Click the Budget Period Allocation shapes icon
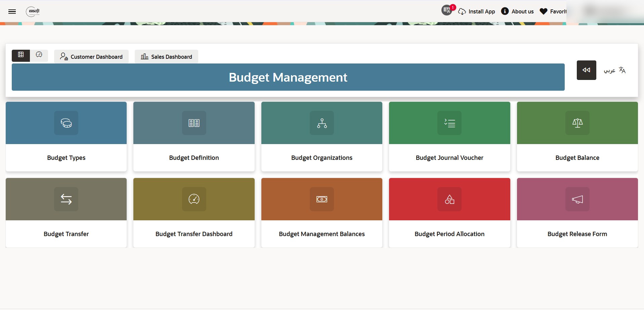The width and height of the screenshot is (644, 310). (x=449, y=199)
